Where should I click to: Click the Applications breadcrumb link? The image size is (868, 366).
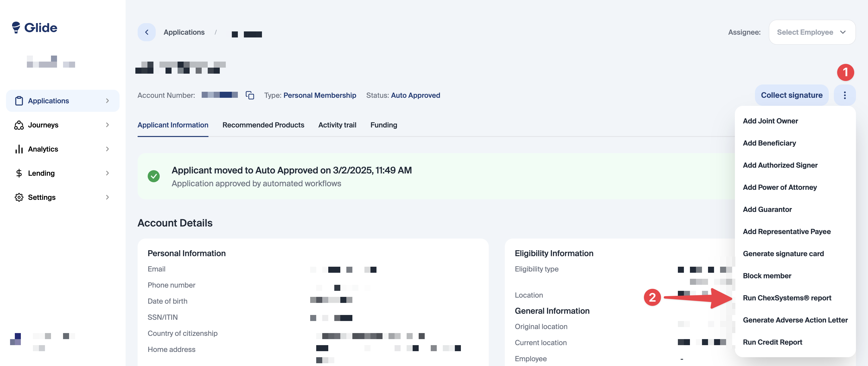pos(184,32)
